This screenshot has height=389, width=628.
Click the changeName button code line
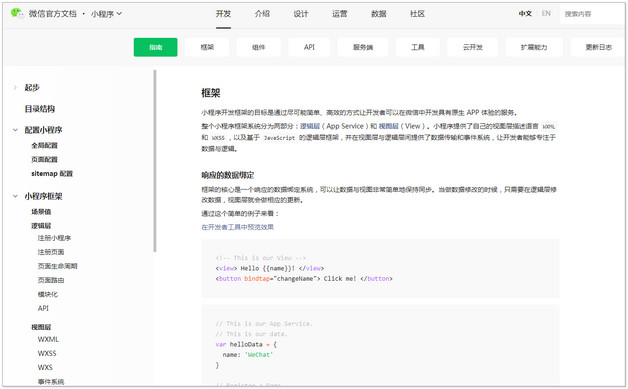(304, 278)
